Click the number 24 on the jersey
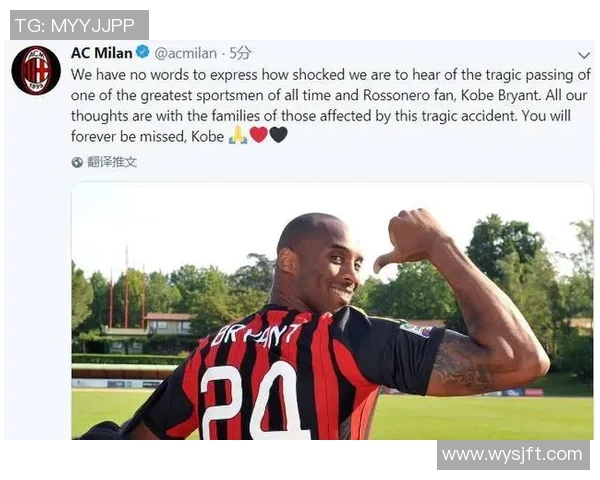 coord(253,401)
